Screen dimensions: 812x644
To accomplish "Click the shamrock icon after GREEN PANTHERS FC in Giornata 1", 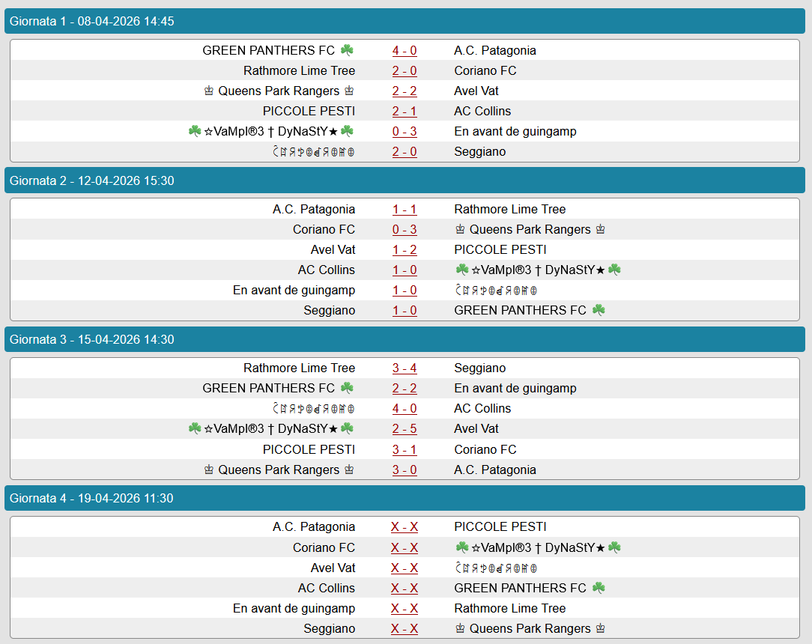I will point(347,50).
